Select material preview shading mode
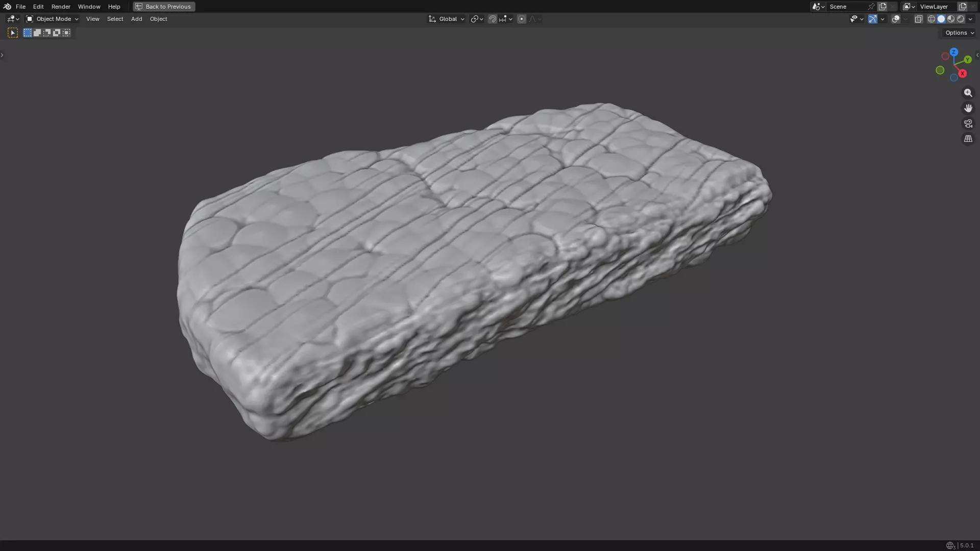Screen dimensions: 980x551 click(x=951, y=19)
